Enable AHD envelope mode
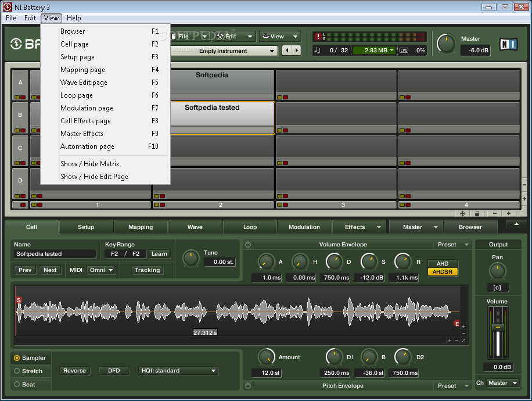Image resolution: width=532 pixels, height=401 pixels. (x=443, y=263)
